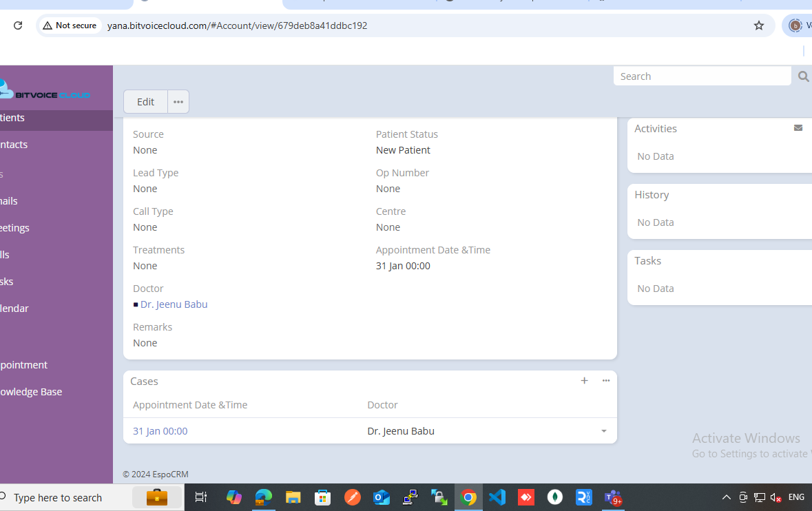Image resolution: width=812 pixels, height=511 pixels.
Task: Open Meetings in the sidebar
Action: (14, 228)
